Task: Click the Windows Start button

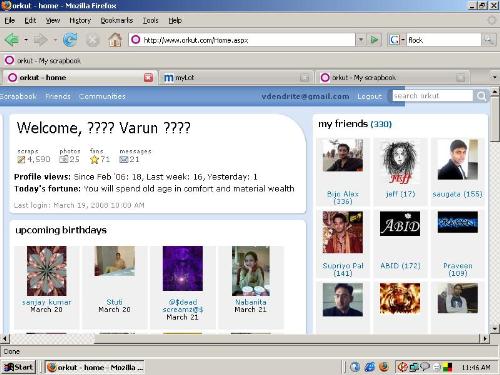Action: [x=18, y=367]
